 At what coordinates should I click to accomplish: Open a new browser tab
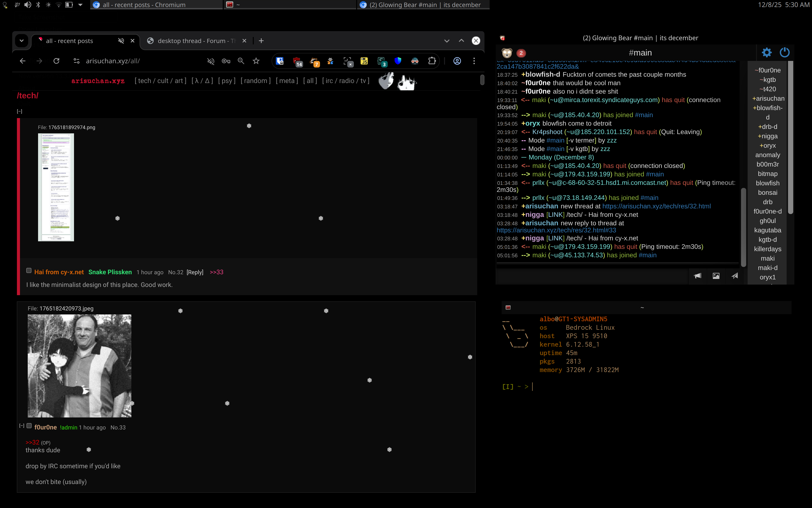[x=261, y=41]
